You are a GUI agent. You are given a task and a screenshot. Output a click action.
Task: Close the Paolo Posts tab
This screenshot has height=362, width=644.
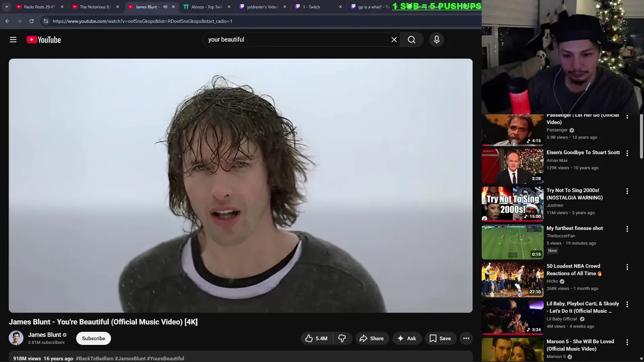click(x=62, y=7)
